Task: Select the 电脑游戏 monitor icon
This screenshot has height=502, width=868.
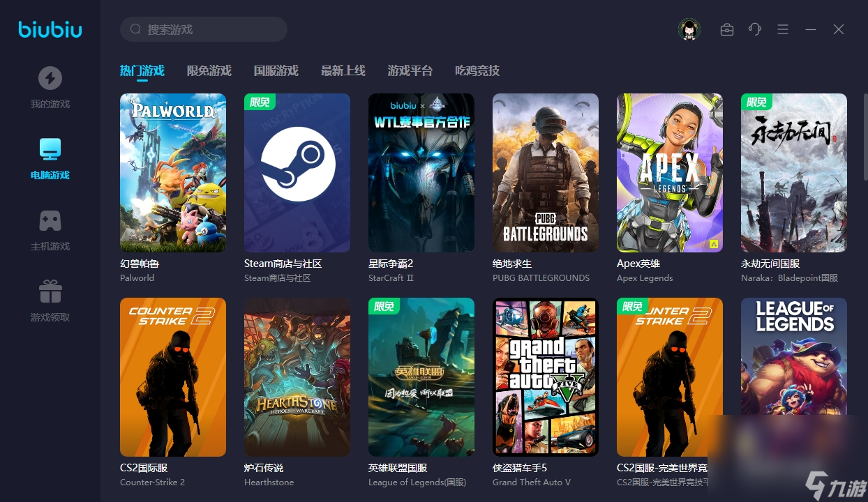Action: (x=50, y=149)
